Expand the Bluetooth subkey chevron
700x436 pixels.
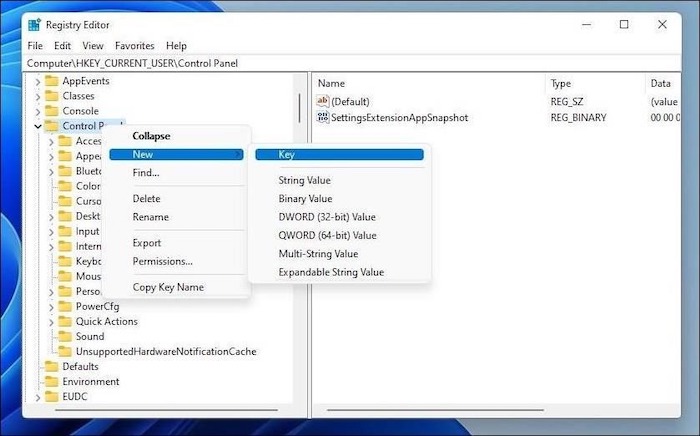point(51,172)
